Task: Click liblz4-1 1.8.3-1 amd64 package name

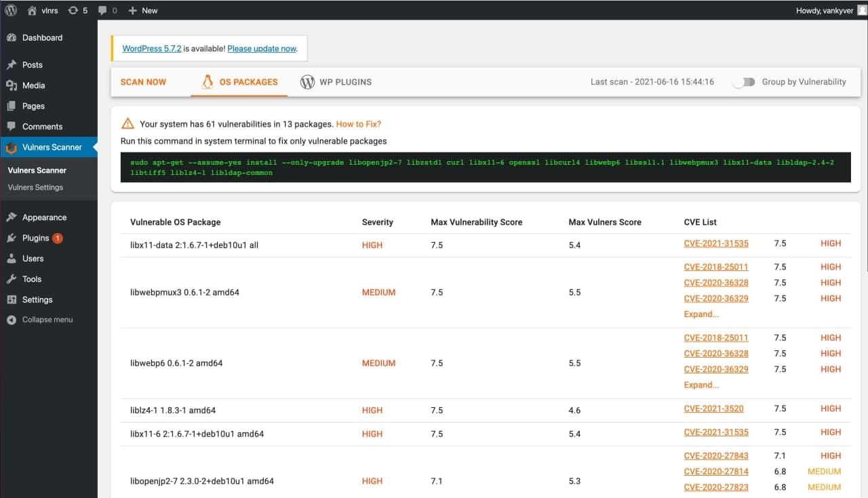Action: [172, 411]
